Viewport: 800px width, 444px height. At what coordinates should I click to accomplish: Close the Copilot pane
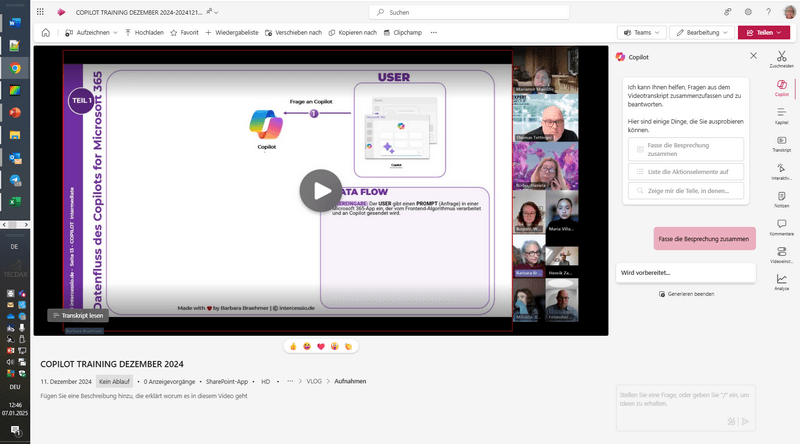click(753, 56)
